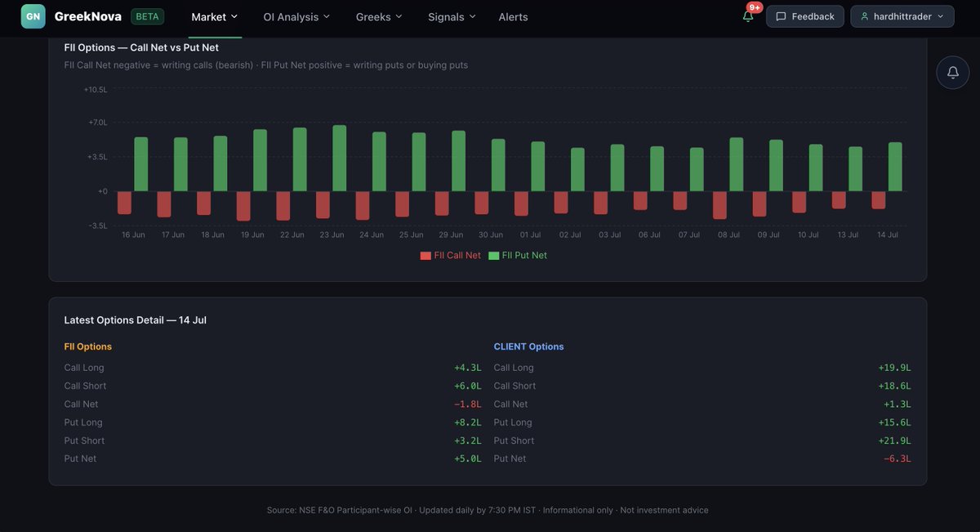This screenshot has height=532, width=980.
Task: Click the floating round bell button
Action: pyautogui.click(x=953, y=73)
